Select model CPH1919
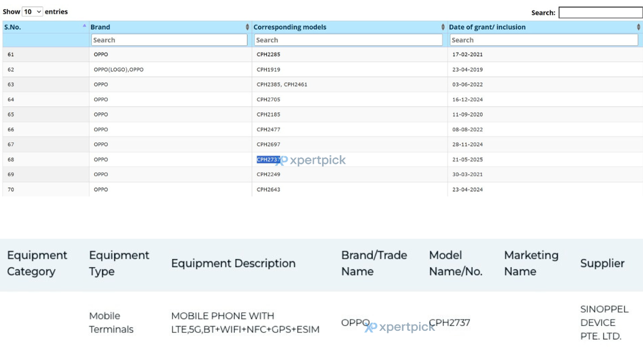643x364 pixels. [268, 70]
